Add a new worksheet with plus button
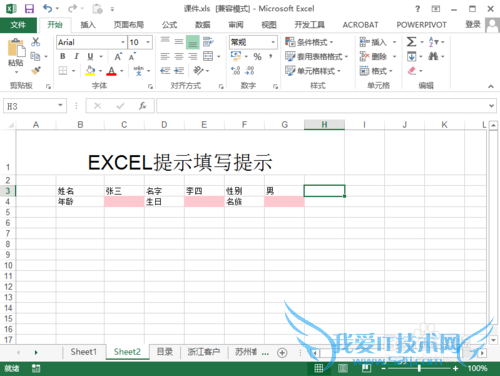 tap(282, 353)
